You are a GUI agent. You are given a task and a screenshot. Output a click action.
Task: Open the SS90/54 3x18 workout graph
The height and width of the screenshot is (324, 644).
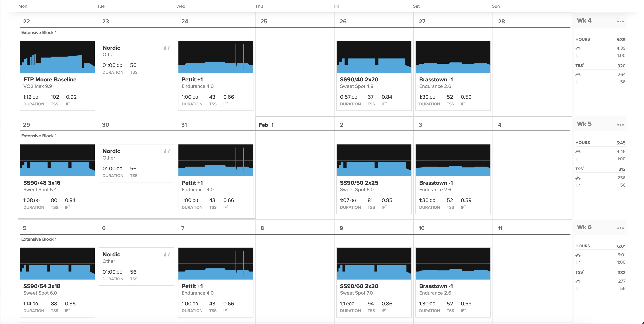[x=57, y=263]
